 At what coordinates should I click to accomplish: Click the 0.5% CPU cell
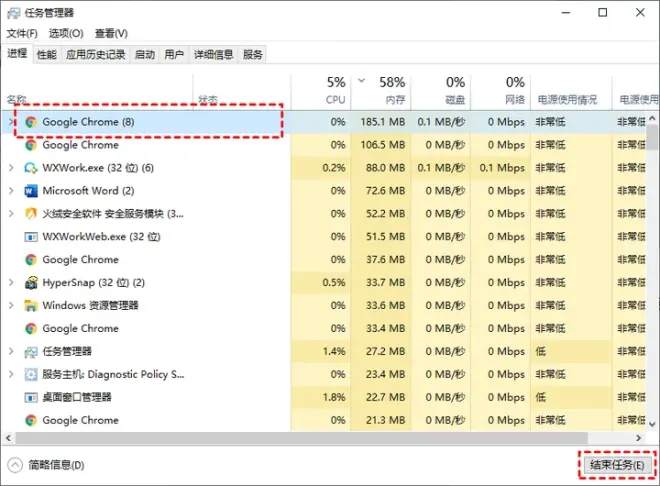321,282
